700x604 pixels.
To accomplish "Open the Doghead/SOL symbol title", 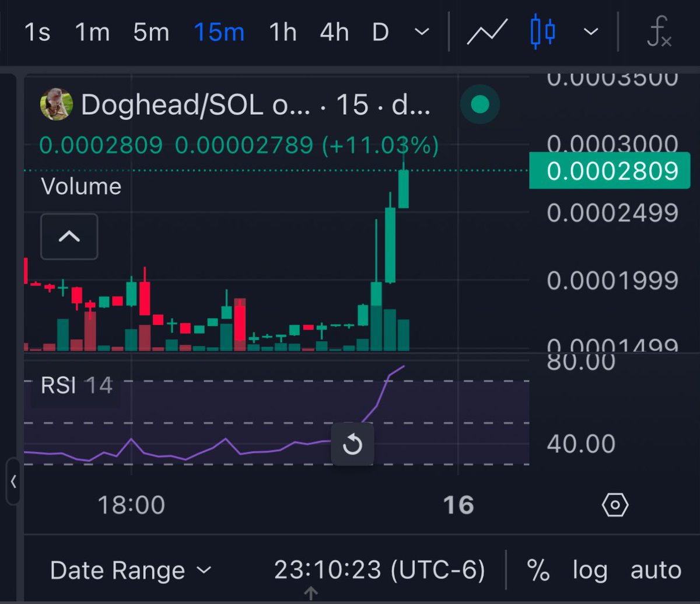I will (256, 104).
